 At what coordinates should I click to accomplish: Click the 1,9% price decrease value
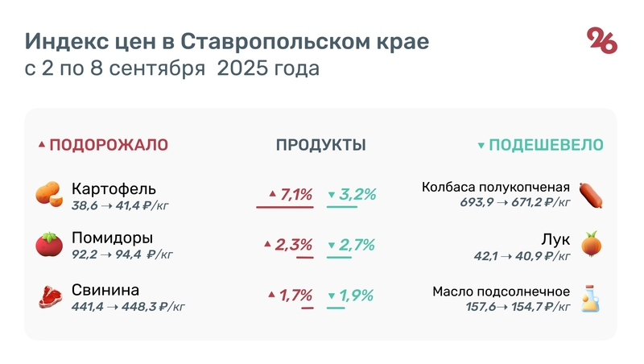pyautogui.click(x=356, y=296)
